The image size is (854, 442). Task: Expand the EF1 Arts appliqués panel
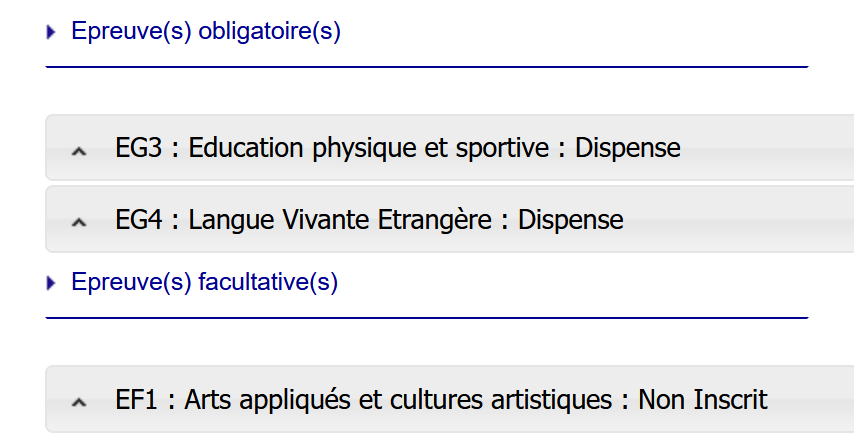tap(450, 400)
